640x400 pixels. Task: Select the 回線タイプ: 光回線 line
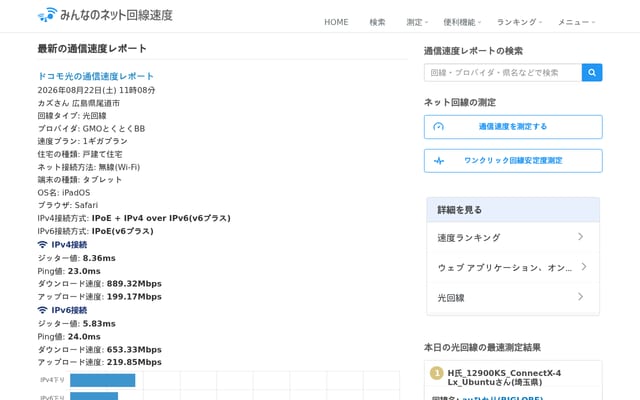tap(72, 116)
